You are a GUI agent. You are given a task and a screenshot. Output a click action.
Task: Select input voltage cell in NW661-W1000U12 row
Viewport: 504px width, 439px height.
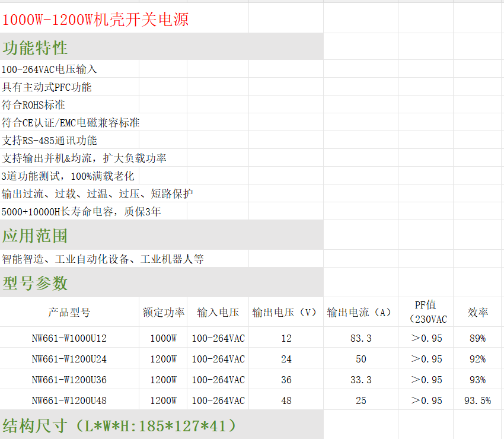218,338
